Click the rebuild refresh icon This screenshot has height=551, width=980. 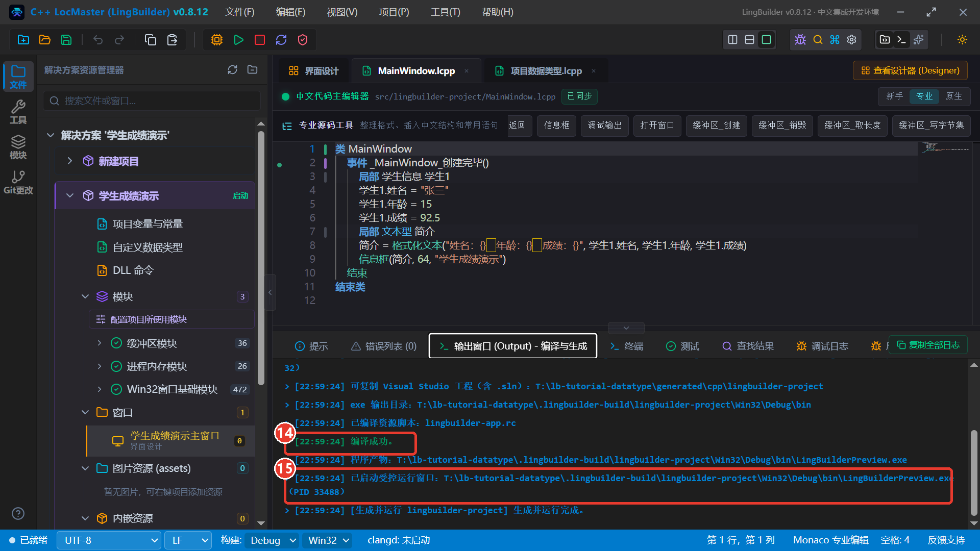pyautogui.click(x=281, y=40)
